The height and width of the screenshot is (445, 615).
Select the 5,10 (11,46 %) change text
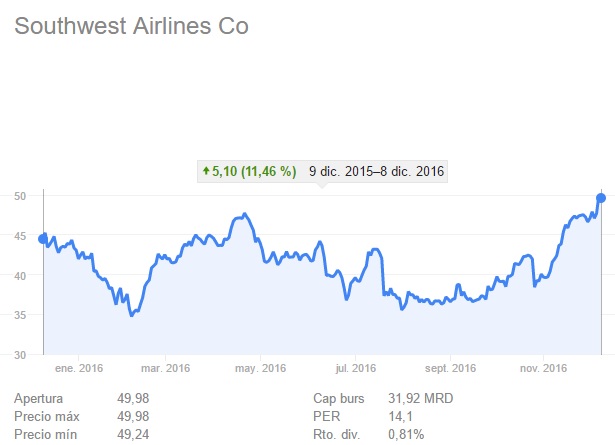pos(254,171)
